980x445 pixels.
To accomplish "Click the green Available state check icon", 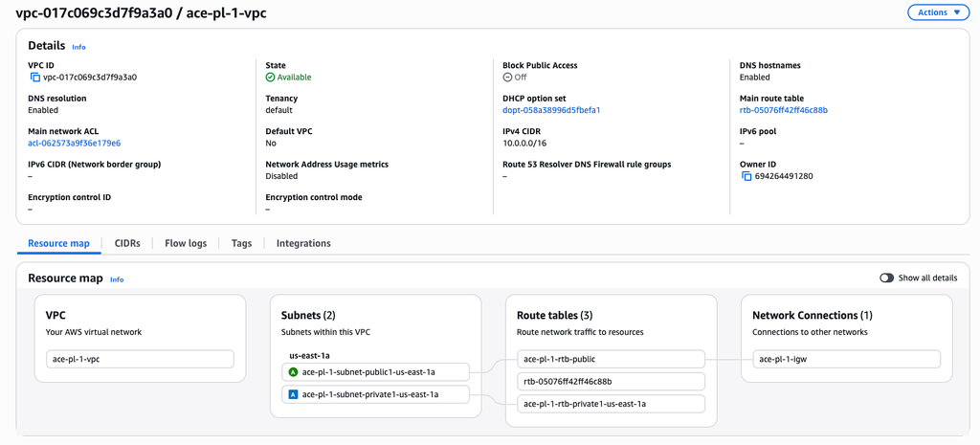I will [x=270, y=78].
